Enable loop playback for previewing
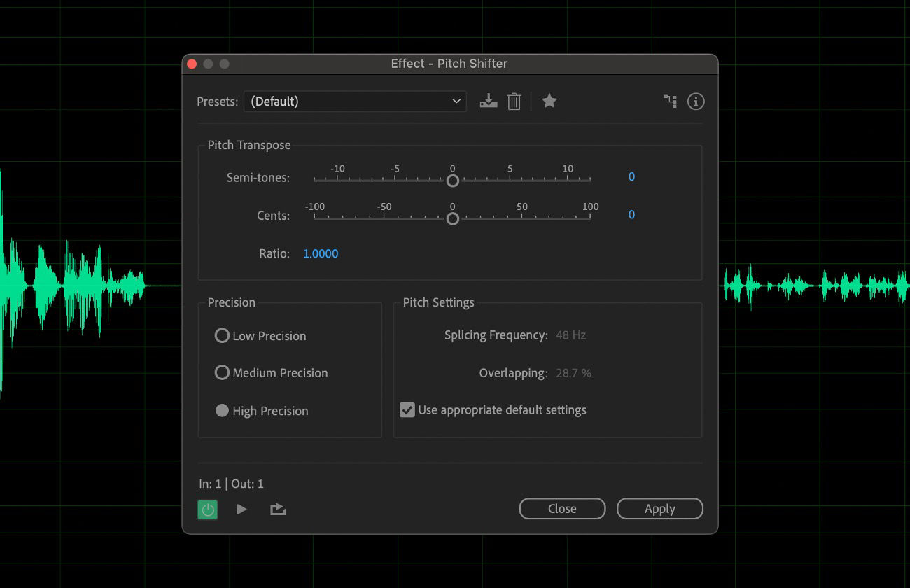This screenshot has width=910, height=588. (x=277, y=509)
